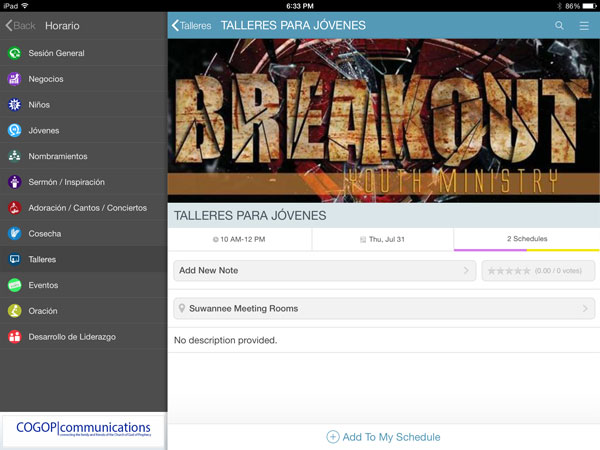Tap the Eventos label

[43, 285]
